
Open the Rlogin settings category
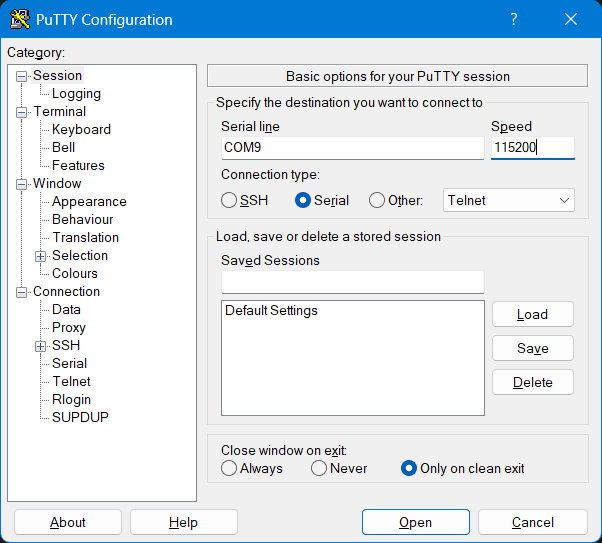(71, 400)
